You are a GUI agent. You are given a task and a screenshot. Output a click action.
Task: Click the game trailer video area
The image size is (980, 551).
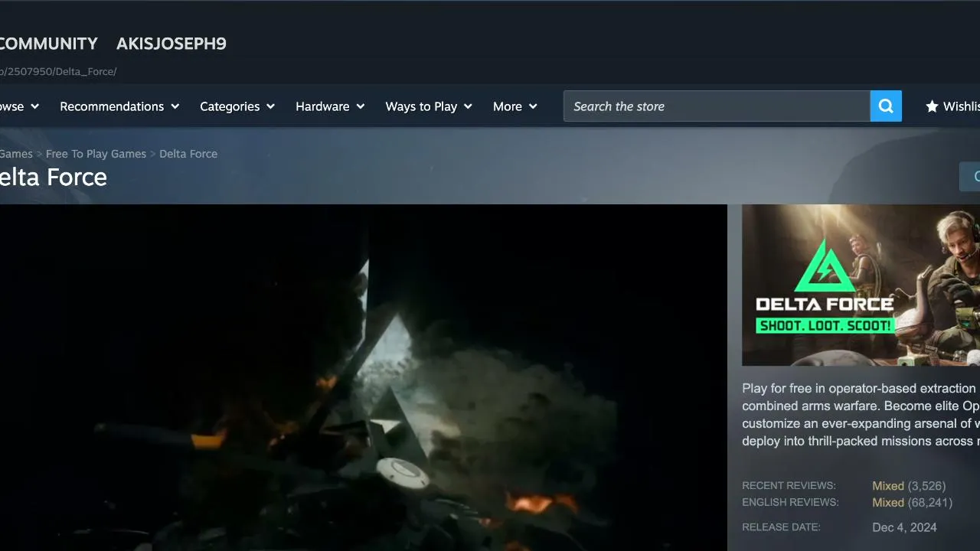coord(363,377)
